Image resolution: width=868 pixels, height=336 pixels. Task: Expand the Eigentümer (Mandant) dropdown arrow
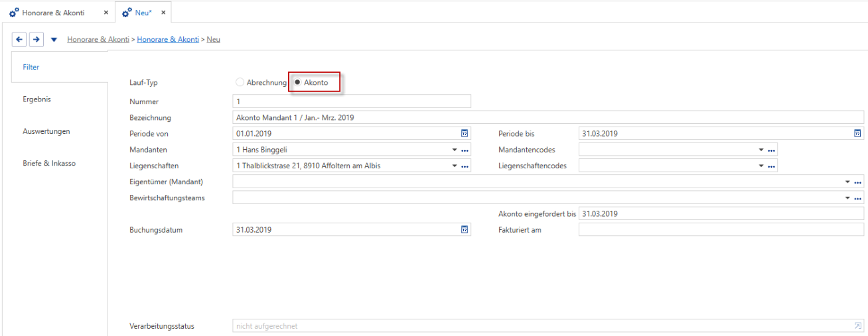[848, 182]
